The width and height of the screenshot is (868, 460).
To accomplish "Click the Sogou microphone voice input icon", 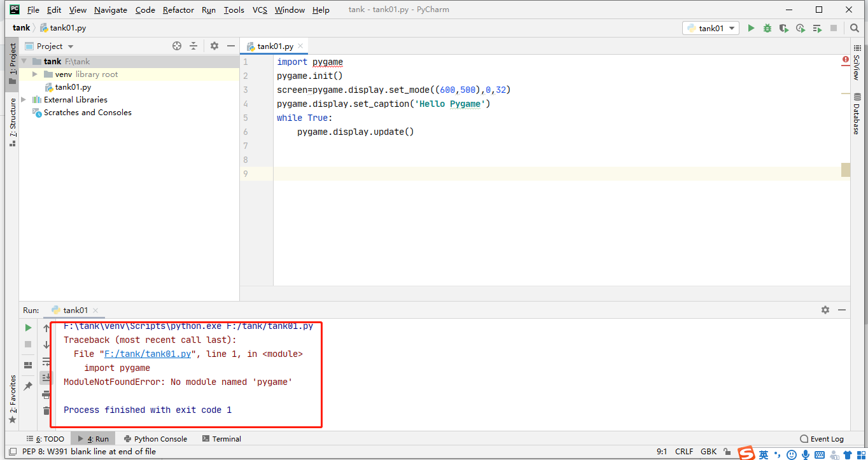I will pos(806,454).
